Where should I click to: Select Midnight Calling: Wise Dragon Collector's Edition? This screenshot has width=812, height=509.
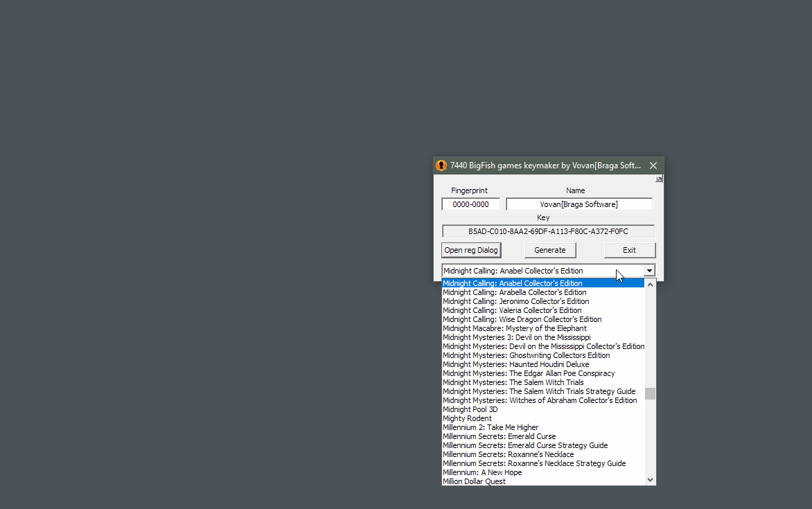click(x=542, y=319)
